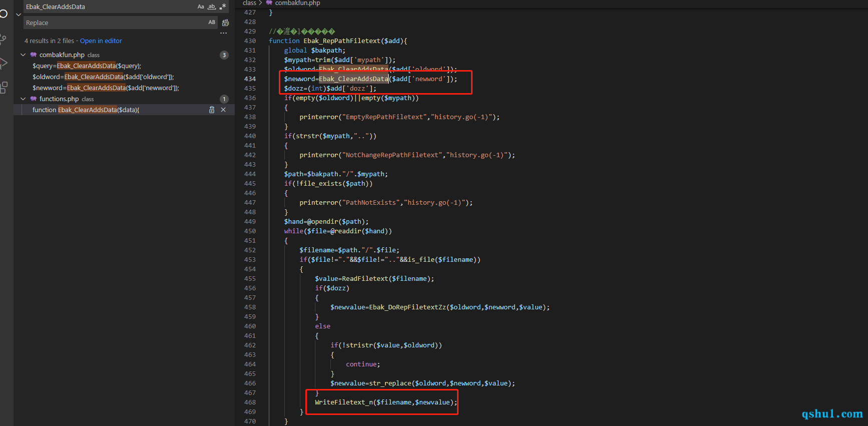Viewport: 868px width, 426px height.
Task: Click the Ebak_DoRepFiletextZz call line
Action: [440, 307]
